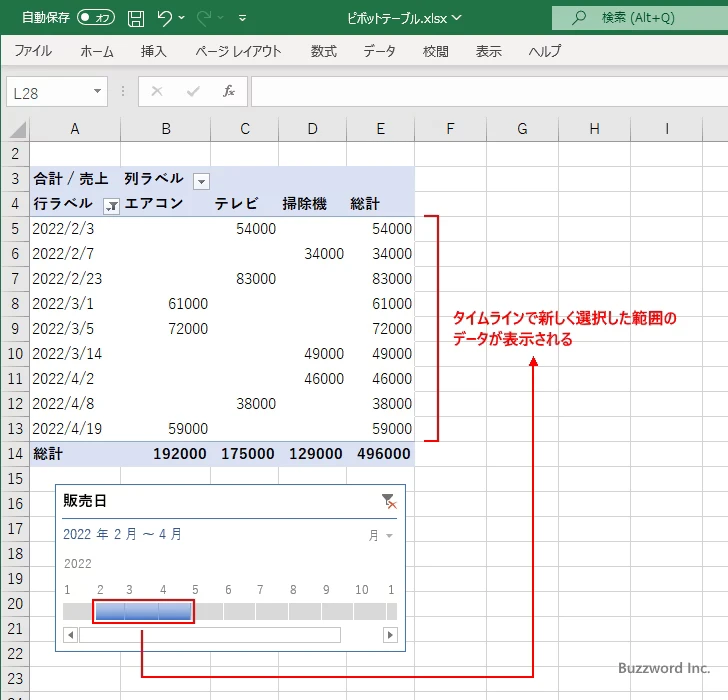Click the Cancel X icon in formula bar

(x=157, y=91)
